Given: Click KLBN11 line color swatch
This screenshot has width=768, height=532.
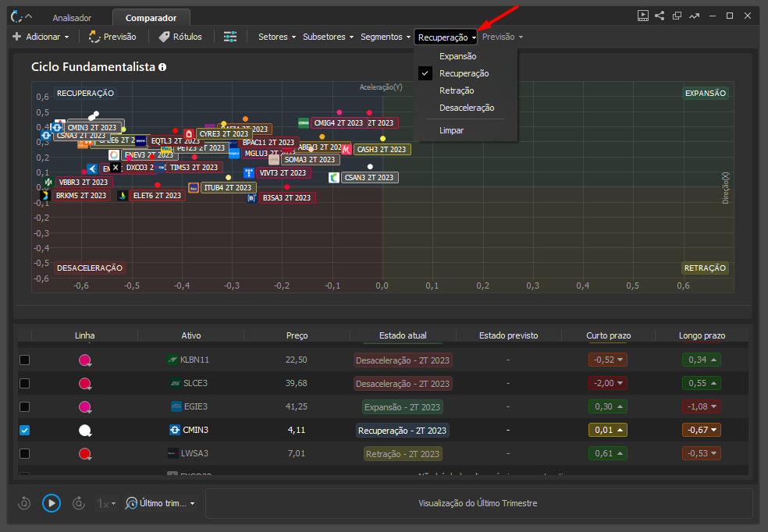Looking at the screenshot, I should pyautogui.click(x=85, y=360).
